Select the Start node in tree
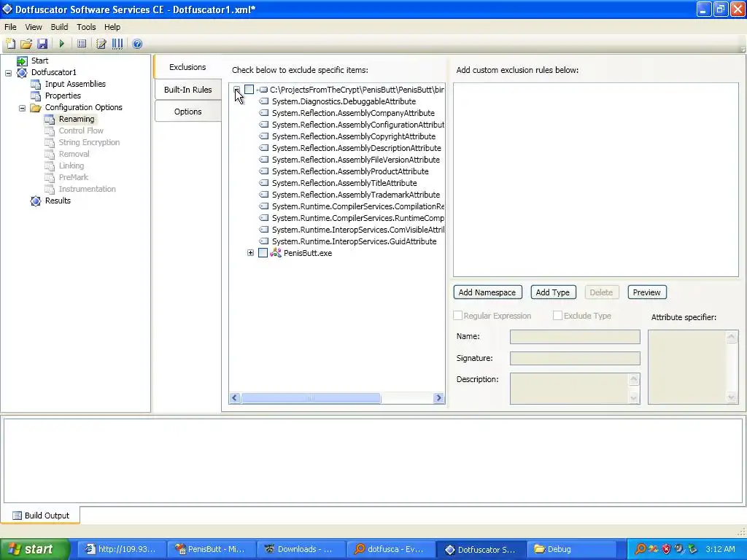747x560 pixels. pyautogui.click(x=39, y=61)
